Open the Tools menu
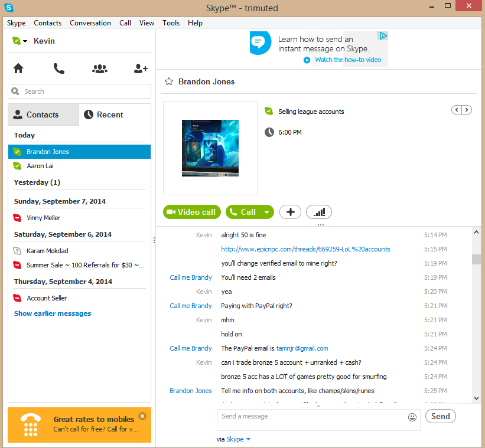The width and height of the screenshot is (485, 448). click(171, 23)
